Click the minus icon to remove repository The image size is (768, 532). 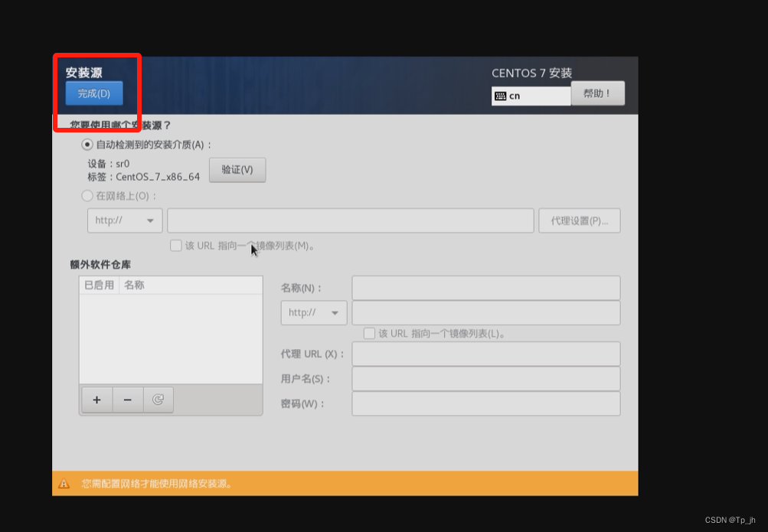[x=128, y=400]
